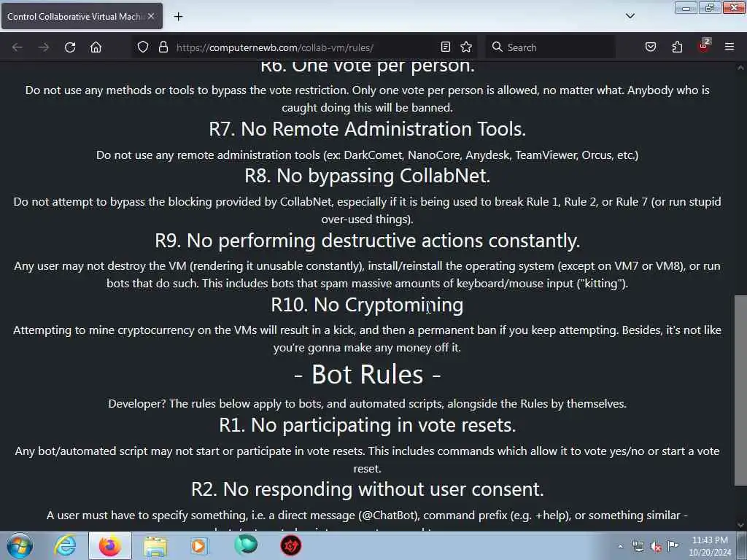Open the Extensions puzzle icon

pos(677,47)
